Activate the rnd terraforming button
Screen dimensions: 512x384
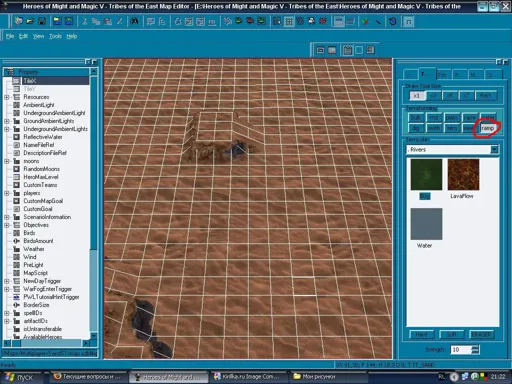pos(434,118)
